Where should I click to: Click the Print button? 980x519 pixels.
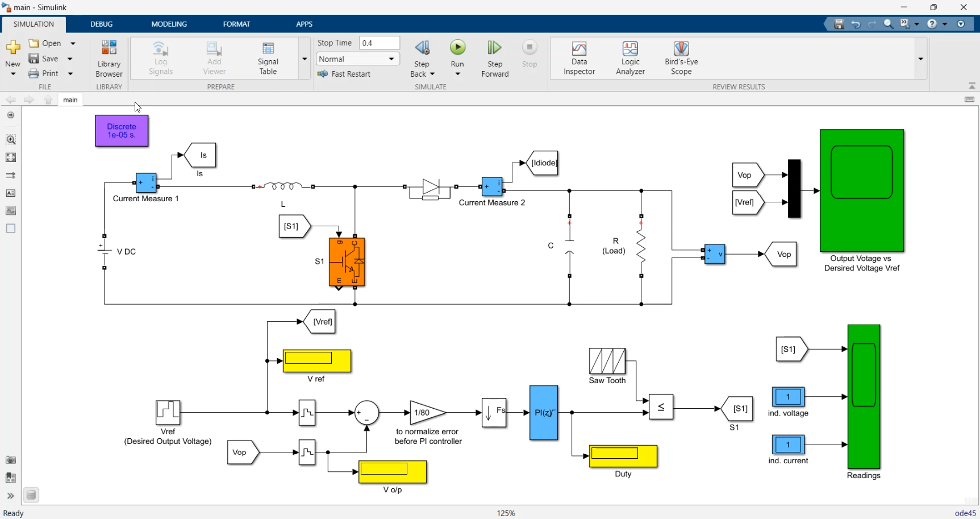pos(44,73)
